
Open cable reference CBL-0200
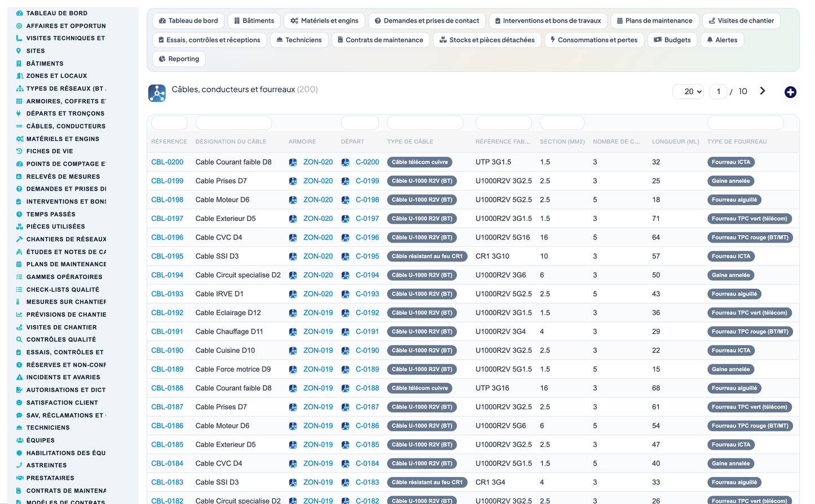pyautogui.click(x=167, y=162)
